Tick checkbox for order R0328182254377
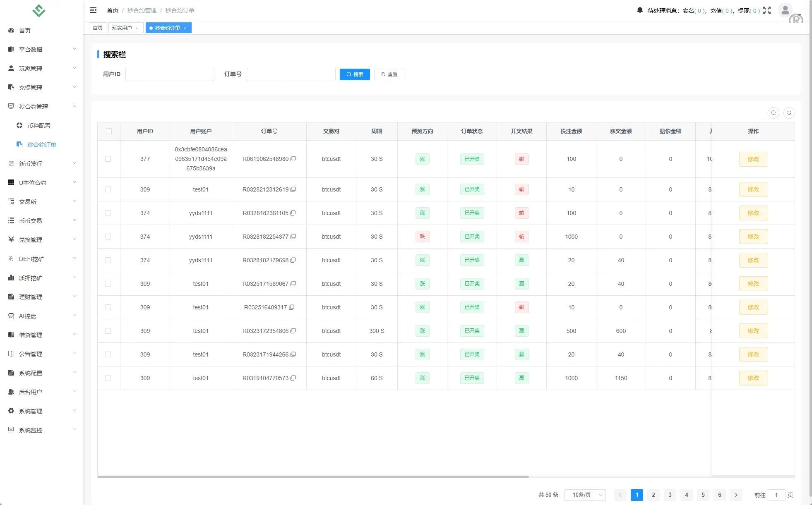The height and width of the screenshot is (505, 812). tap(108, 237)
